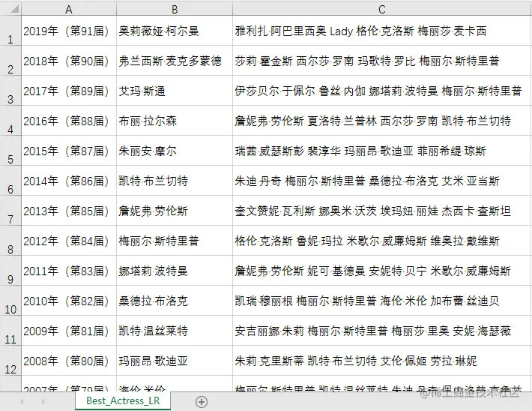
Task: Click cell '2018年（第90届）'
Action: tap(69, 61)
